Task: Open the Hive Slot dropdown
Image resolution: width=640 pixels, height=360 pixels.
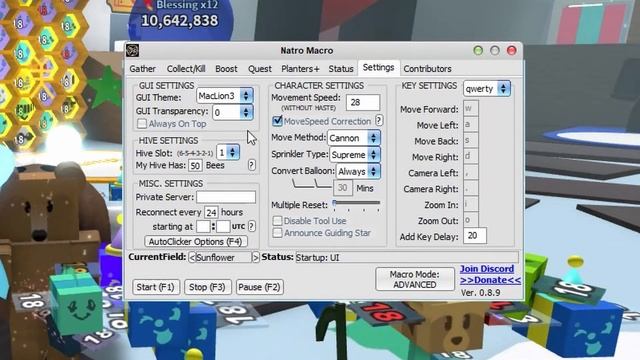Action: pos(228,153)
